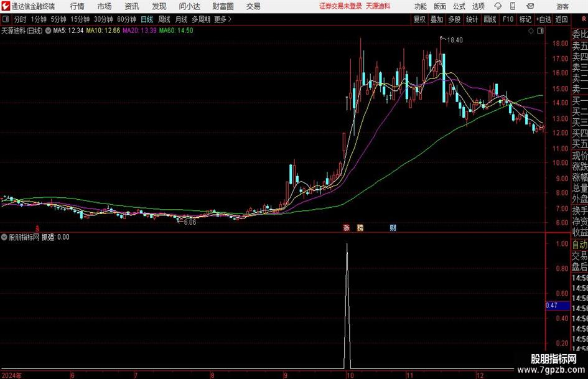Toggle the right side panel icon near the price axis
The height and width of the screenshot is (379, 588).
(540, 31)
